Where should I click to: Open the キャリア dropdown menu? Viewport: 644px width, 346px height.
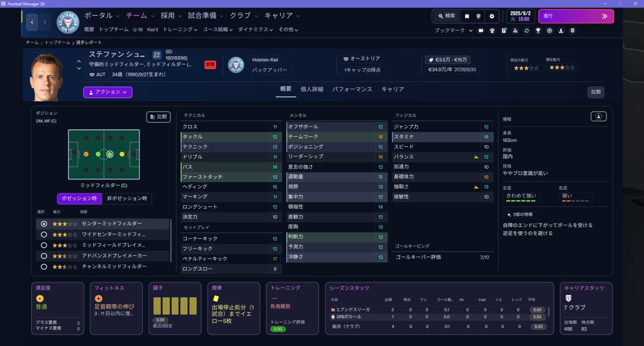tap(282, 16)
